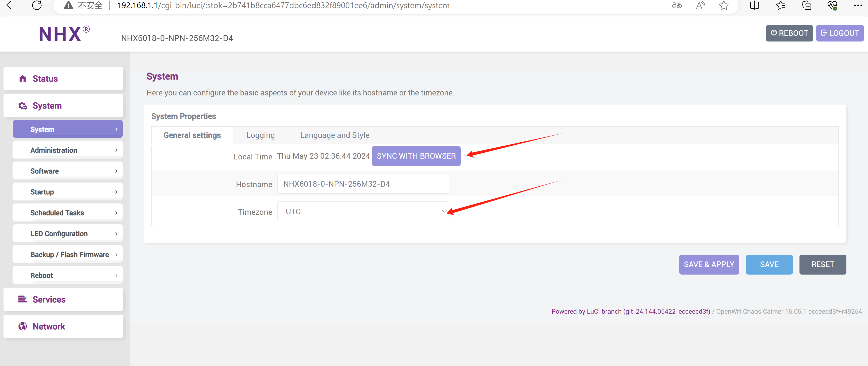Click the REBOOT button in header
868x366 pixels.
789,33
